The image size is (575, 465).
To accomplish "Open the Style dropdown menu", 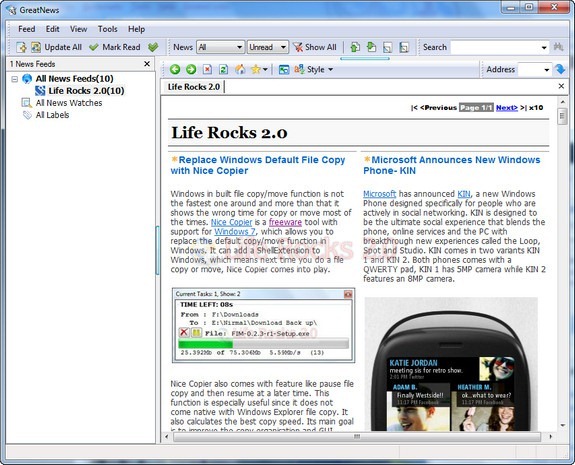I will [314, 69].
